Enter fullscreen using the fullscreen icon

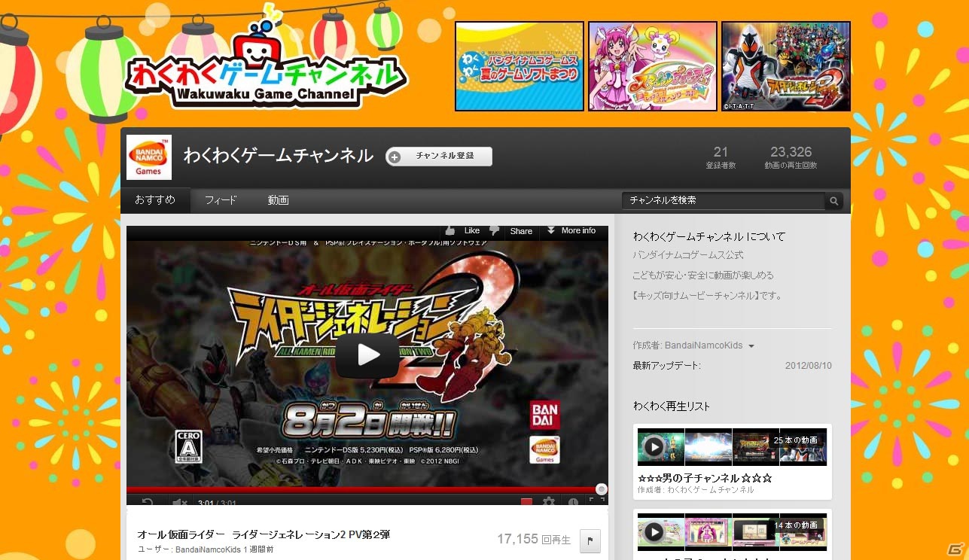click(595, 501)
